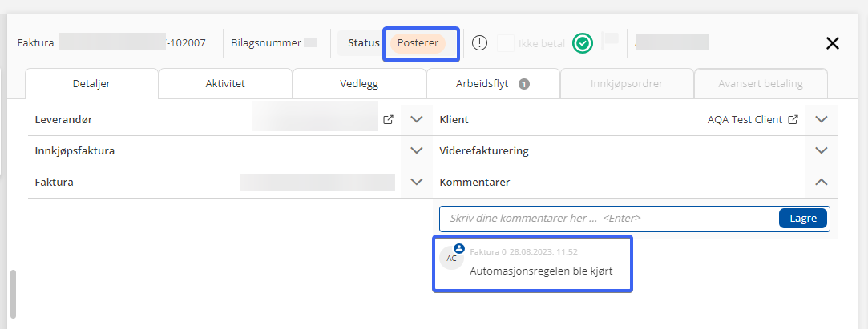Image resolution: width=868 pixels, height=329 pixels.
Task: Open Leverandør external link icon
Action: [x=389, y=120]
